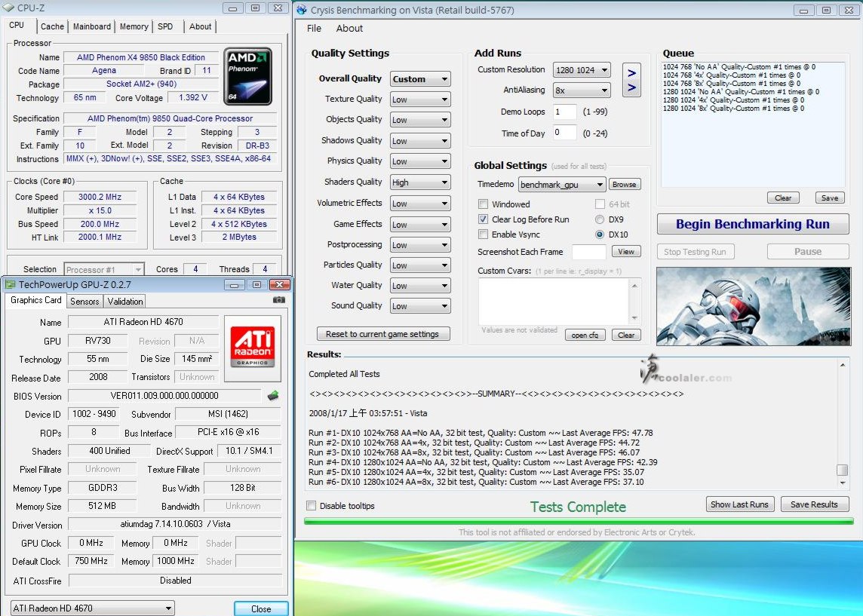
Task: Open the Timedemo benchmark_gpu dropdown
Action: click(562, 185)
